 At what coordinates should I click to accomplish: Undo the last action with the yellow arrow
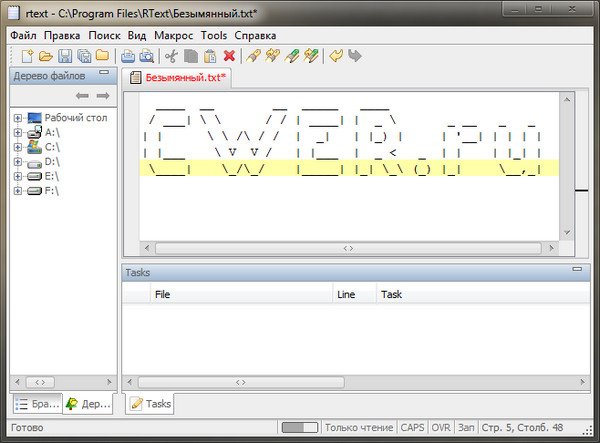[336, 56]
